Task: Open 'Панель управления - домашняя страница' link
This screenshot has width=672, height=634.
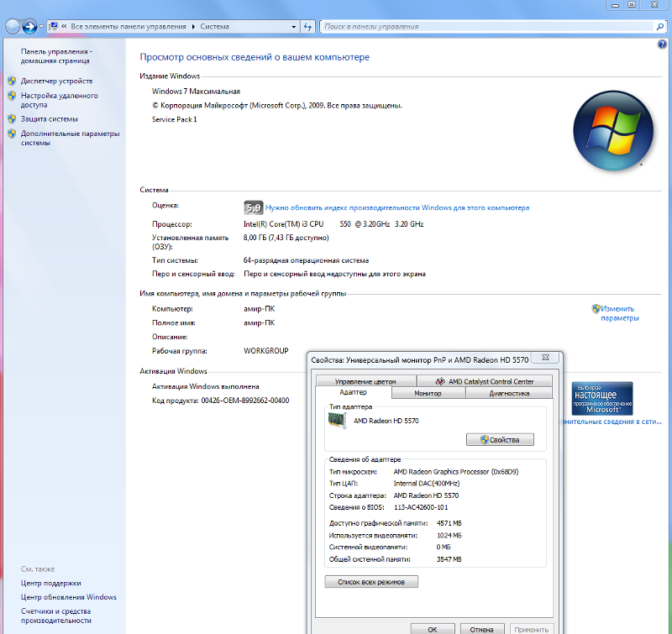Action: pos(56,56)
